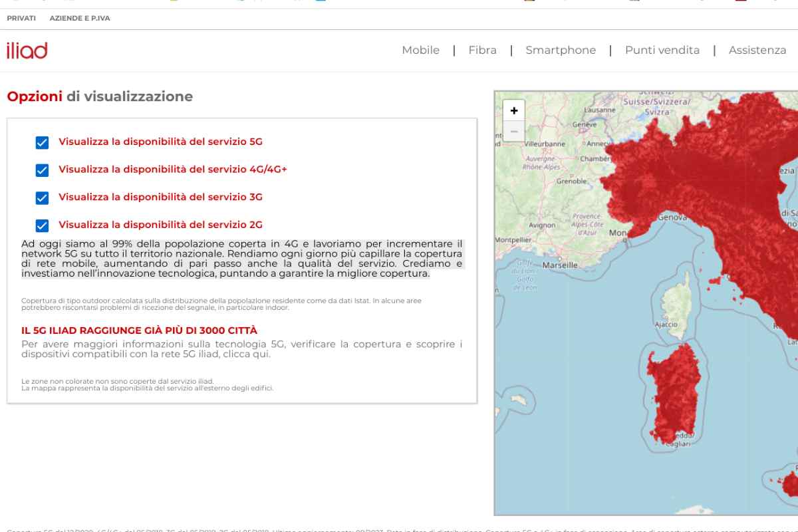Follow the "clicca qui" 5G info link
This screenshot has height=532, width=798.
(253, 354)
